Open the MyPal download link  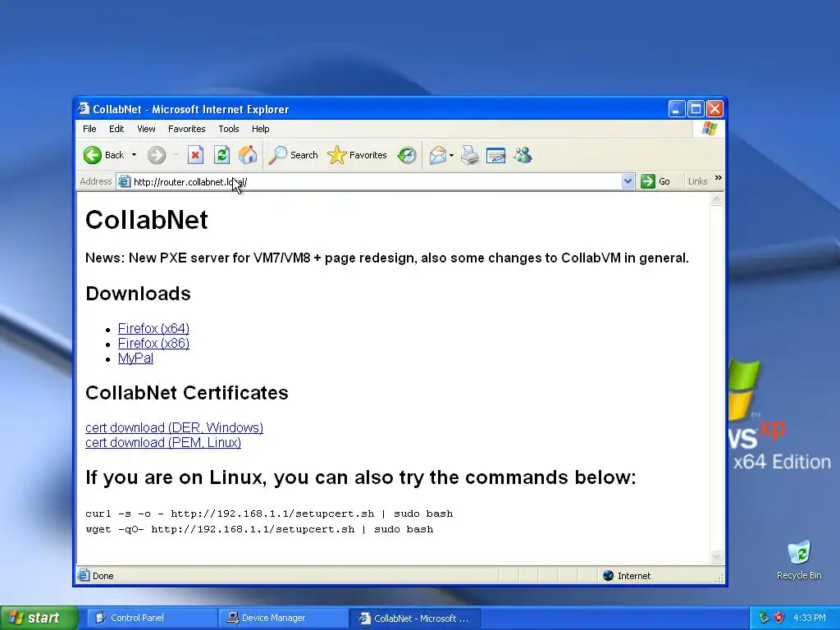click(x=135, y=358)
